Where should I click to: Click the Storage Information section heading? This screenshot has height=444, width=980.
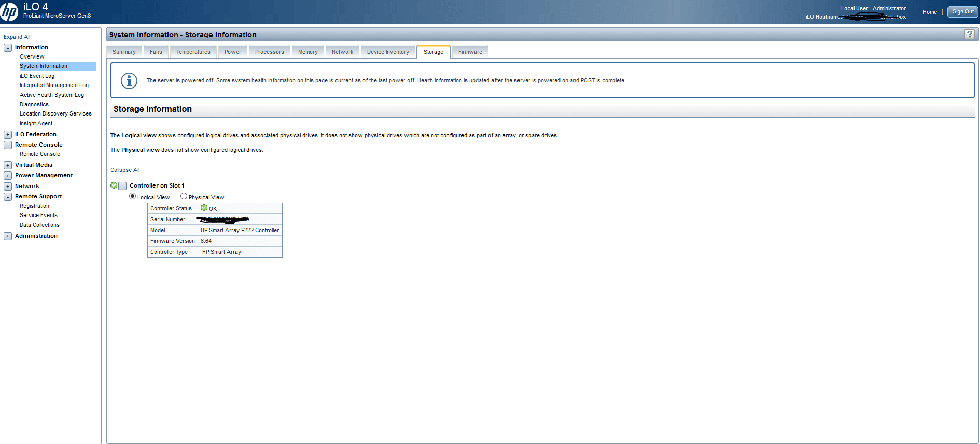click(x=152, y=109)
